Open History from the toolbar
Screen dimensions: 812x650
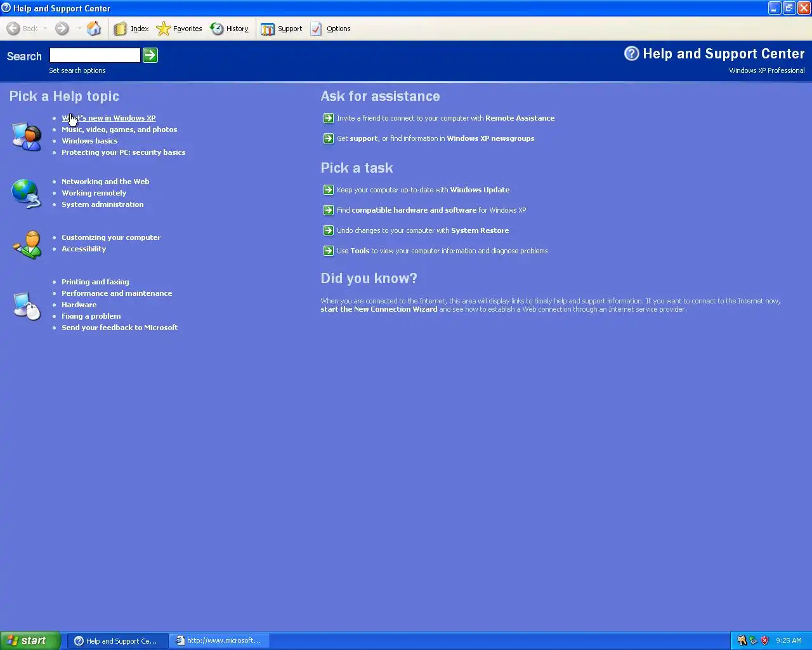(x=229, y=29)
